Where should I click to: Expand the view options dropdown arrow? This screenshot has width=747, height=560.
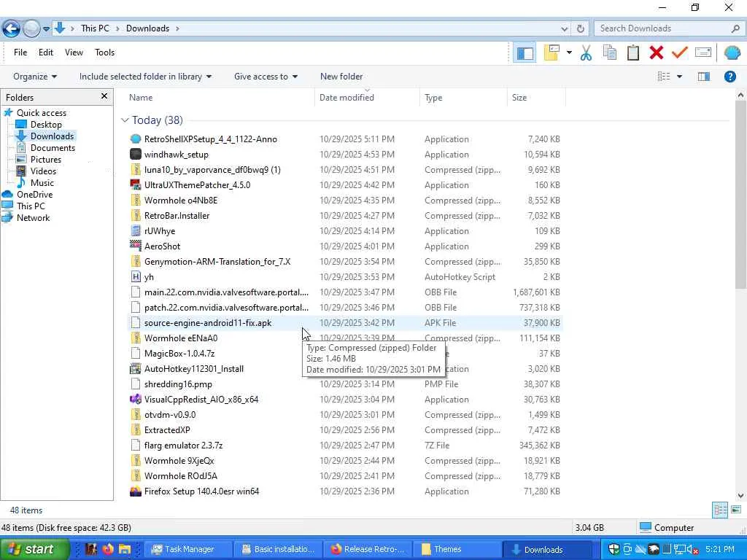(x=679, y=77)
